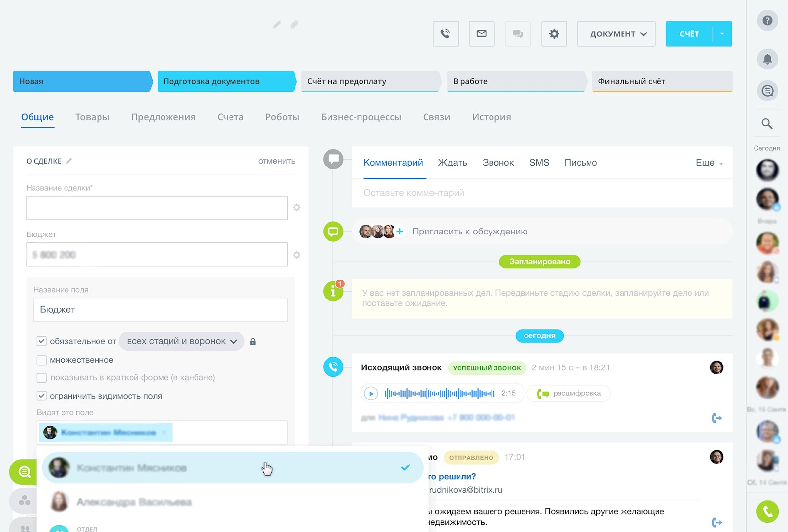Screen dimensions: 788x532
Task: Play the outgoing call recording
Action: pos(371,394)
